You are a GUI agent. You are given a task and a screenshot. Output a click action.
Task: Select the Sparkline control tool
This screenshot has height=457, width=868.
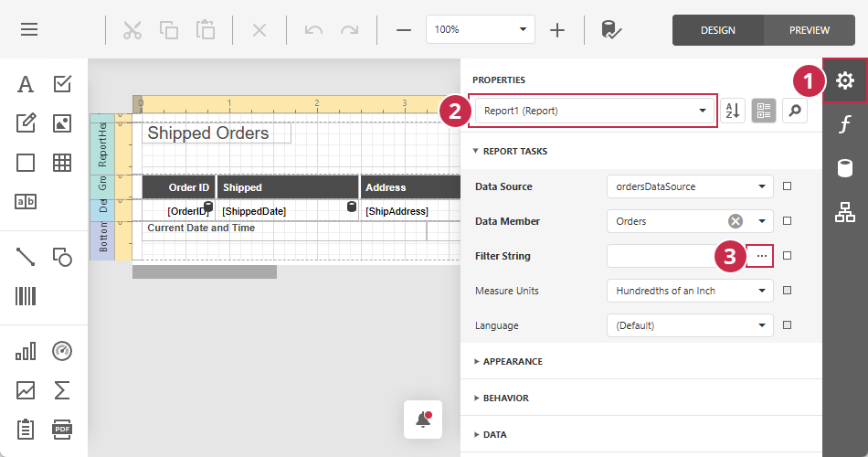coord(26,390)
